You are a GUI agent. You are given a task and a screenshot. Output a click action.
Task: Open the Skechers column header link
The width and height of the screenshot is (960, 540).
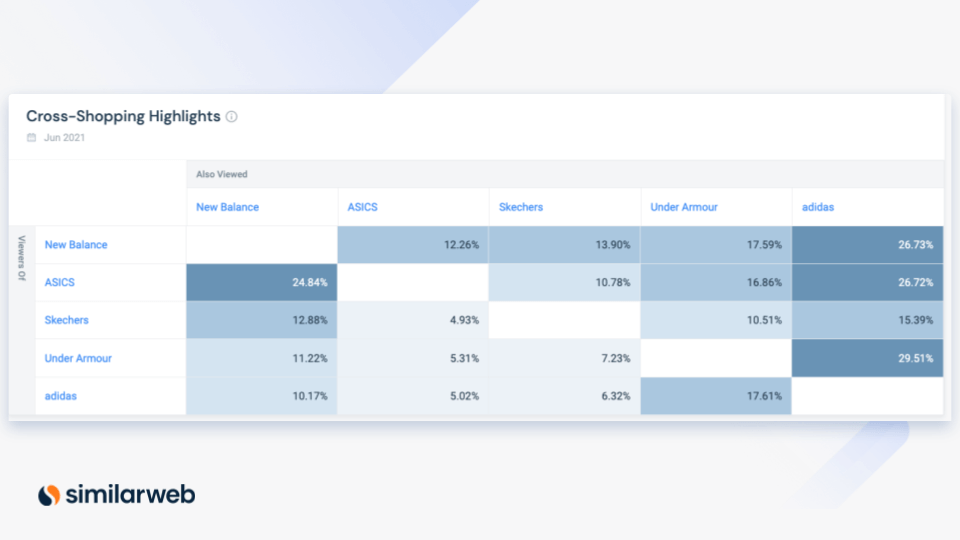click(522, 207)
